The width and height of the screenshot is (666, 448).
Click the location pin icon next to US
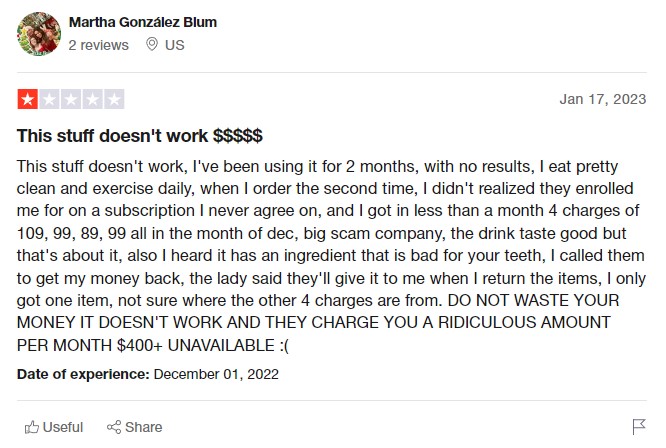coord(152,44)
